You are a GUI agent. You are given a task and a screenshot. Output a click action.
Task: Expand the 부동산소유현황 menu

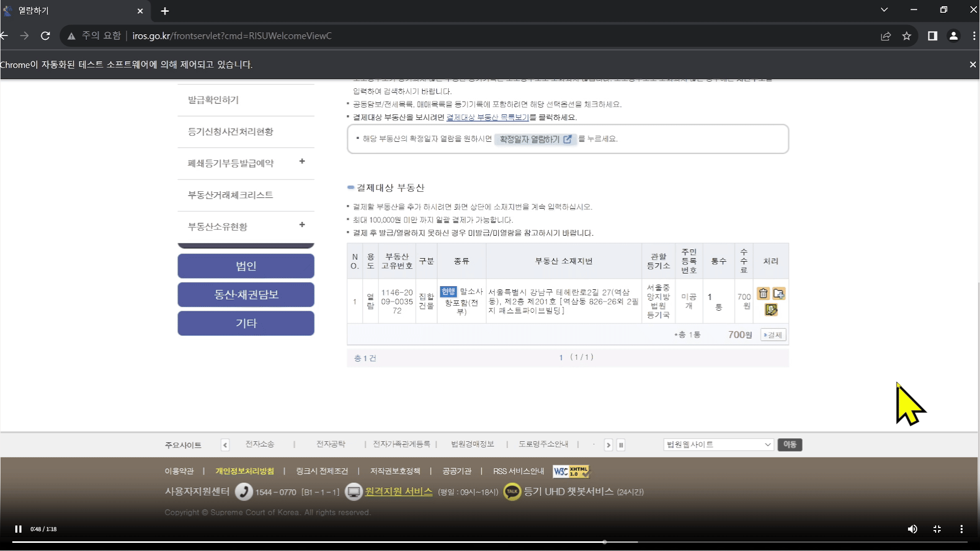pyautogui.click(x=302, y=225)
